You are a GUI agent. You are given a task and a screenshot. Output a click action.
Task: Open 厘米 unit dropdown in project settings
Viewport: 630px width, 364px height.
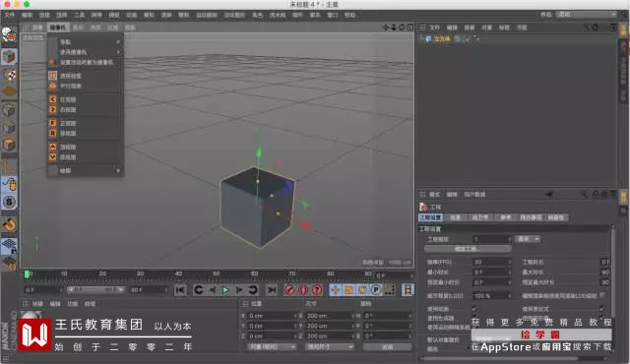[x=528, y=239]
